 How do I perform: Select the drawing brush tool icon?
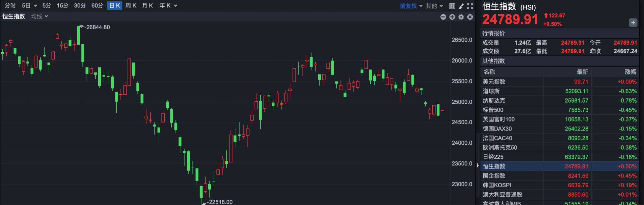click(461, 6)
